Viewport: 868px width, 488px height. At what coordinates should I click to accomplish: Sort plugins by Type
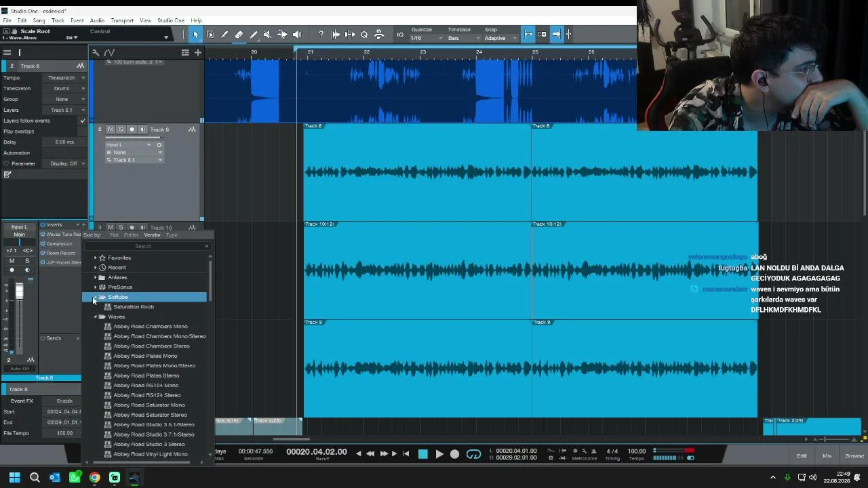[x=172, y=235]
